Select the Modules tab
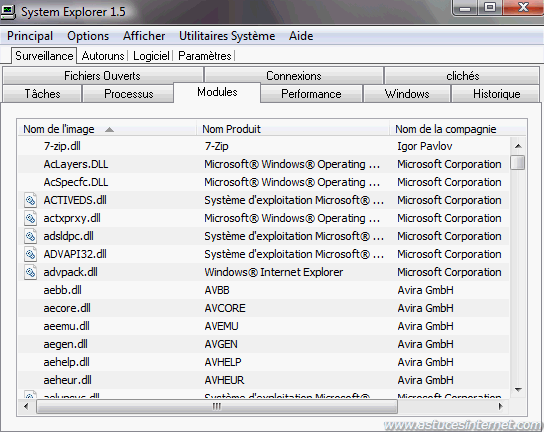Screen dimensions: 544x432 (217, 92)
